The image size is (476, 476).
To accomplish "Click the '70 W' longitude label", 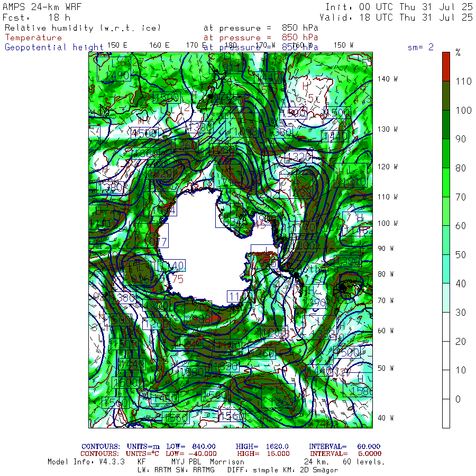I will pyautogui.click(x=386, y=300).
